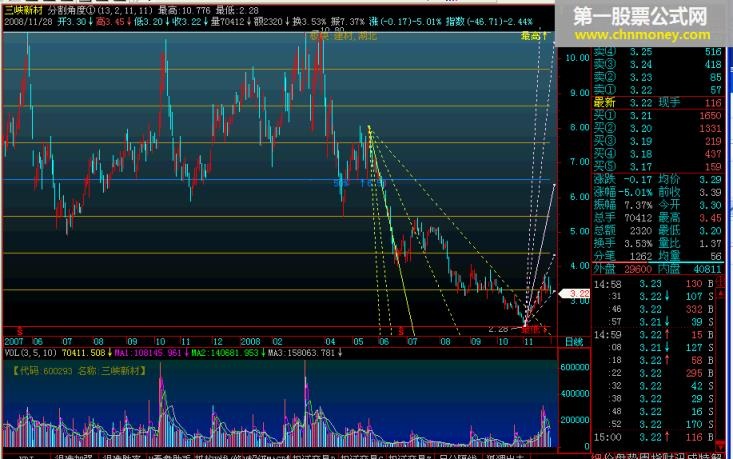The height and width of the screenshot is (459, 733).
Task: Click the 涨幅 -5.01% value
Action: pyautogui.click(x=635, y=192)
